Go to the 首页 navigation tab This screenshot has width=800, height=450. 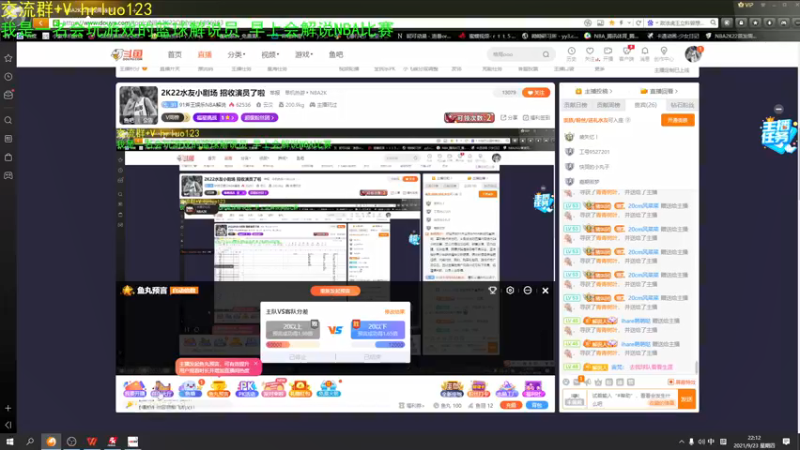(174, 55)
